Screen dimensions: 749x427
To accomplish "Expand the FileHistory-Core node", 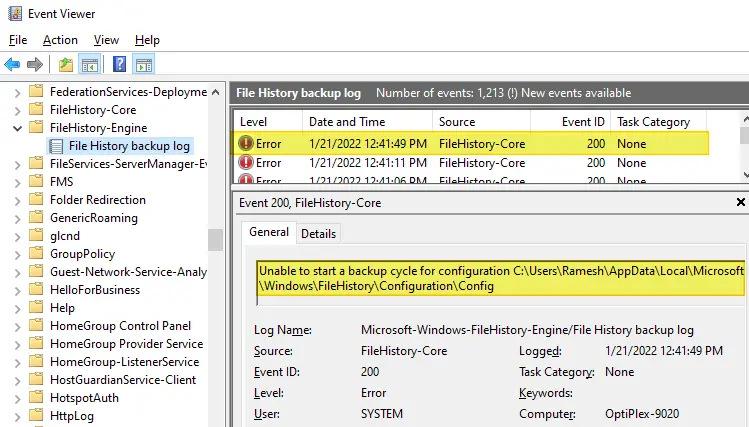I will pyautogui.click(x=18, y=110).
